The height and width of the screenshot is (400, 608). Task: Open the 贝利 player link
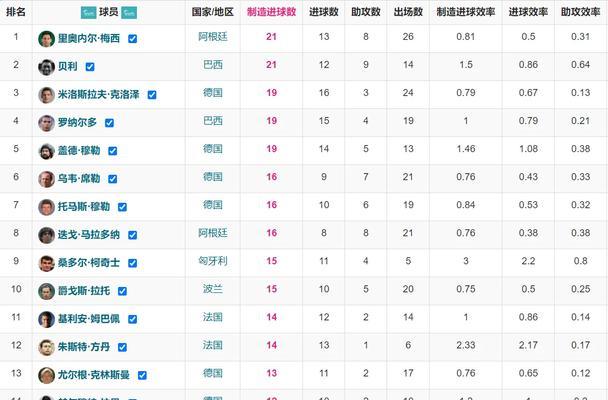point(67,67)
